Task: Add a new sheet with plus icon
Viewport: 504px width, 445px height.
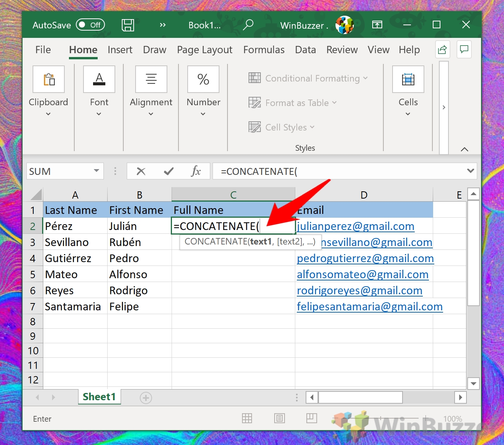Action: (x=146, y=398)
